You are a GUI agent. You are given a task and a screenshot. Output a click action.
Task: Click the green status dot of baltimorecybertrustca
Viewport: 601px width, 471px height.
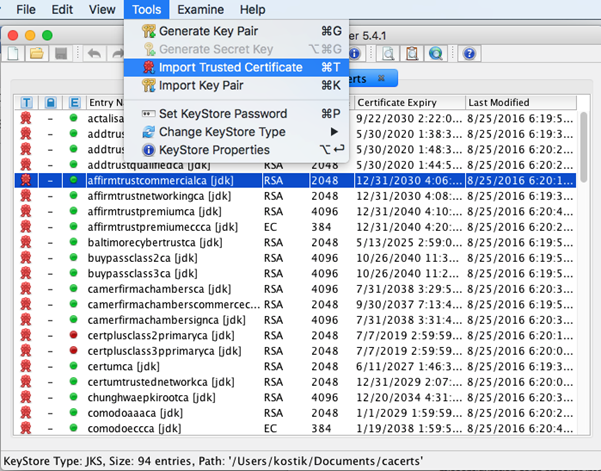point(74,242)
